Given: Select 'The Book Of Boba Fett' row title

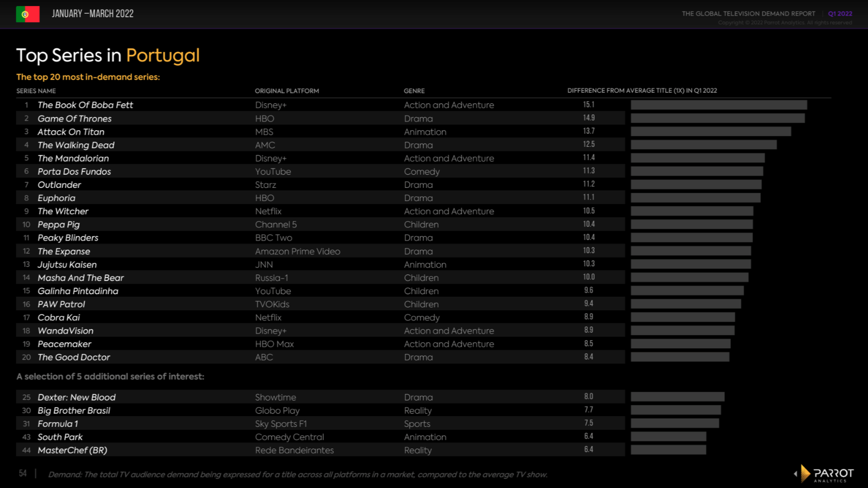Looking at the screenshot, I should click(85, 105).
